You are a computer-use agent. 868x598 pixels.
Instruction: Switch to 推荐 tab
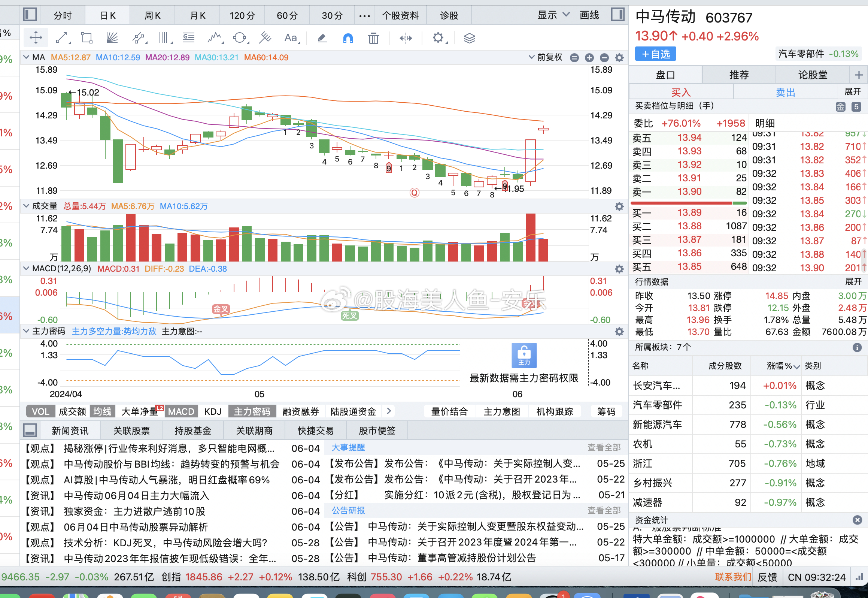(x=739, y=75)
